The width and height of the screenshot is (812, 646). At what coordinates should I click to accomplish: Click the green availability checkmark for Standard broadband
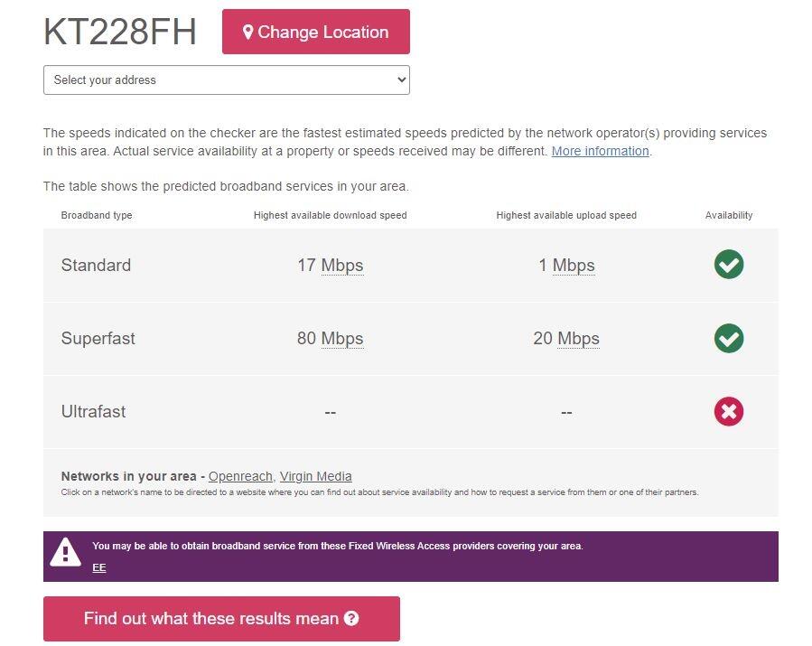click(728, 265)
